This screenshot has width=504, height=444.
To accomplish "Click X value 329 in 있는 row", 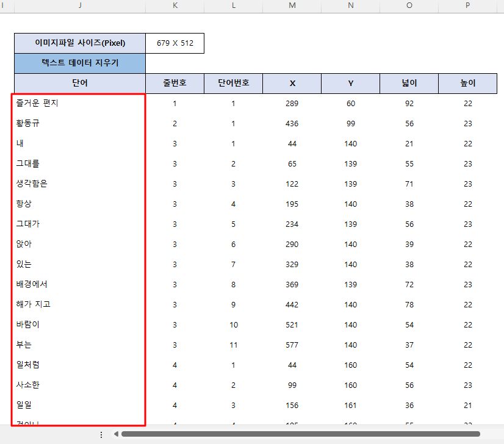I will 292,265.
